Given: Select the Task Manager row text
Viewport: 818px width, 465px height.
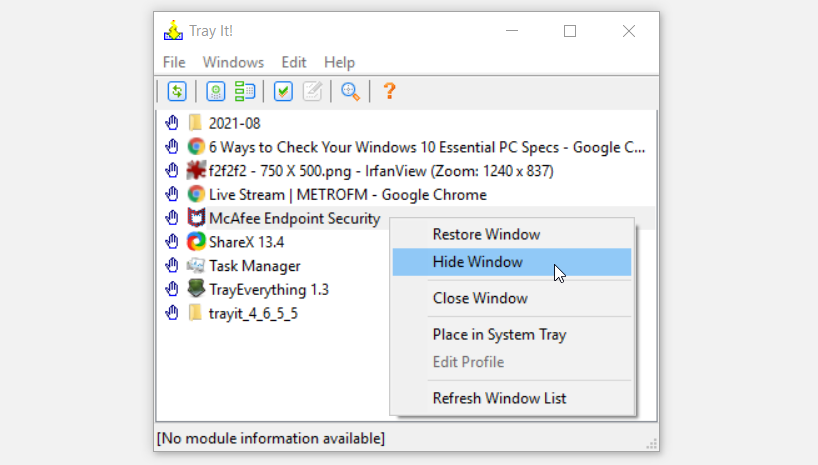Looking at the screenshot, I should [x=255, y=266].
